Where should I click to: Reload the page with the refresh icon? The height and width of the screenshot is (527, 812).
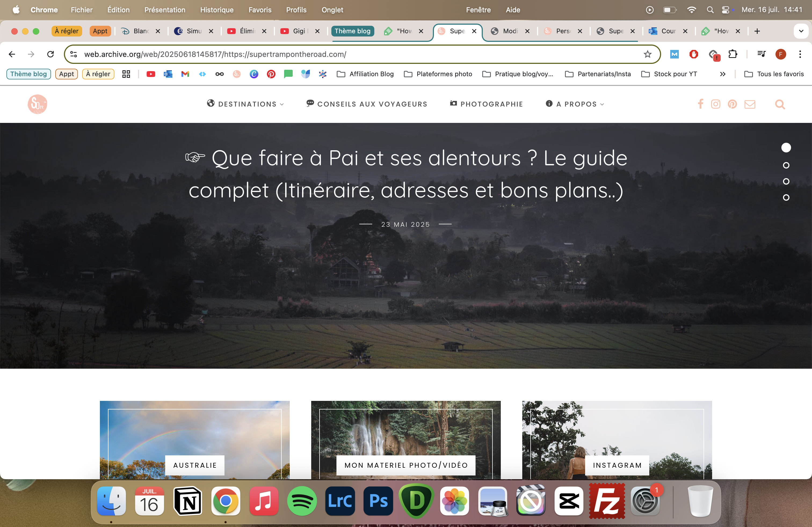click(x=50, y=54)
